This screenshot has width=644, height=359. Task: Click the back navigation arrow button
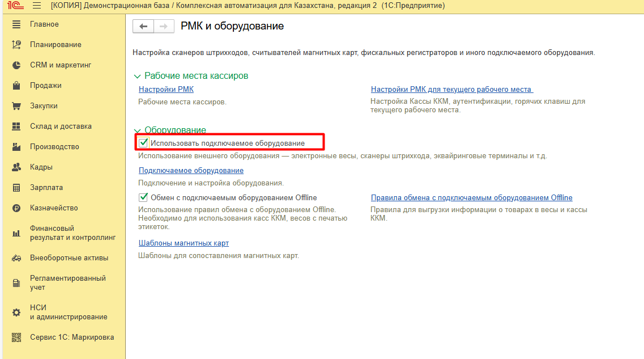point(143,27)
